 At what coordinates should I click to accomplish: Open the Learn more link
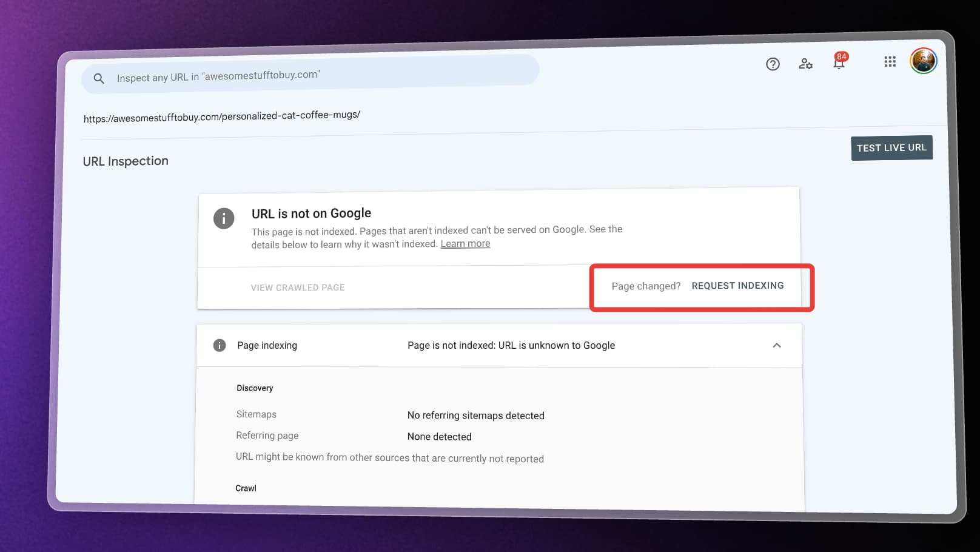(465, 243)
